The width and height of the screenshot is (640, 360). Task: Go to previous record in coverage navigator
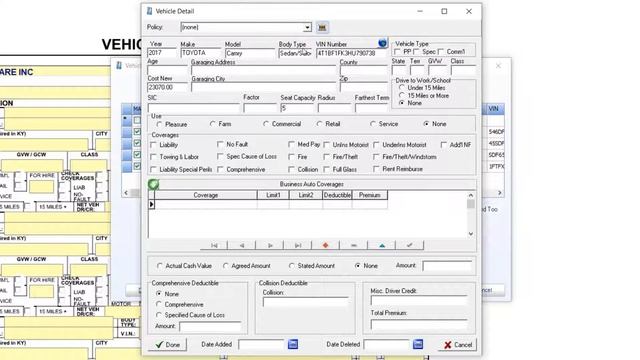pos(242,245)
